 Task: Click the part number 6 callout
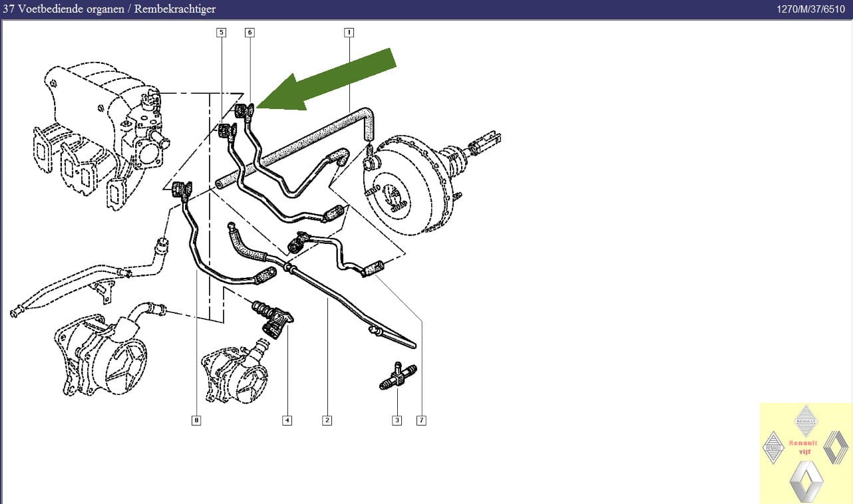point(250,32)
